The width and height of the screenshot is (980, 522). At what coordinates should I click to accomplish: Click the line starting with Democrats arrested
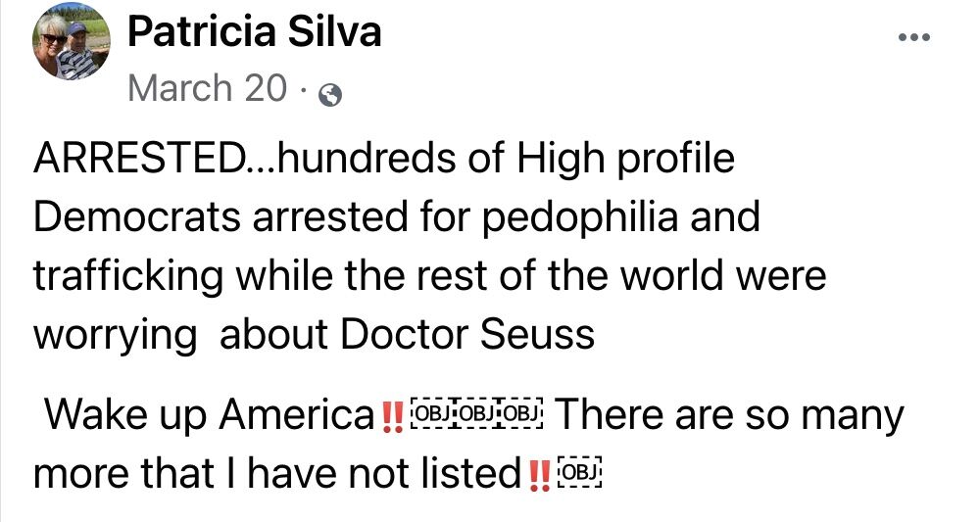click(397, 218)
